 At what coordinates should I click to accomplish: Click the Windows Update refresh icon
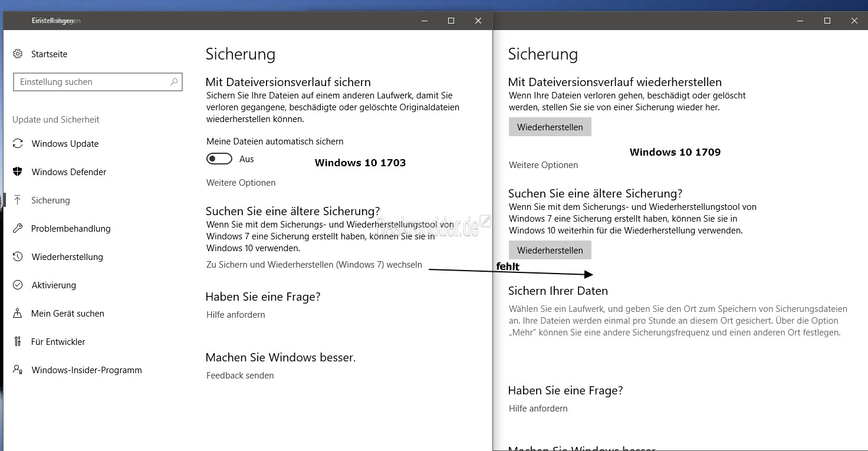coord(18,143)
